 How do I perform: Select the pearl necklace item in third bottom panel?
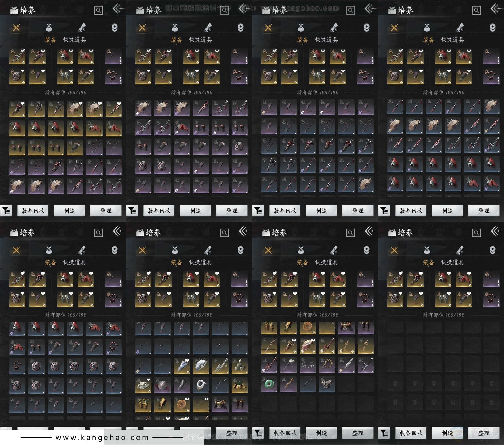(x=308, y=365)
